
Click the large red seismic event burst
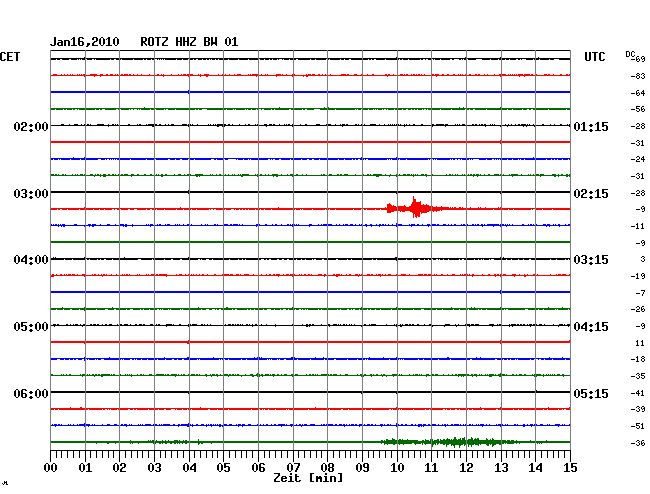(x=419, y=207)
